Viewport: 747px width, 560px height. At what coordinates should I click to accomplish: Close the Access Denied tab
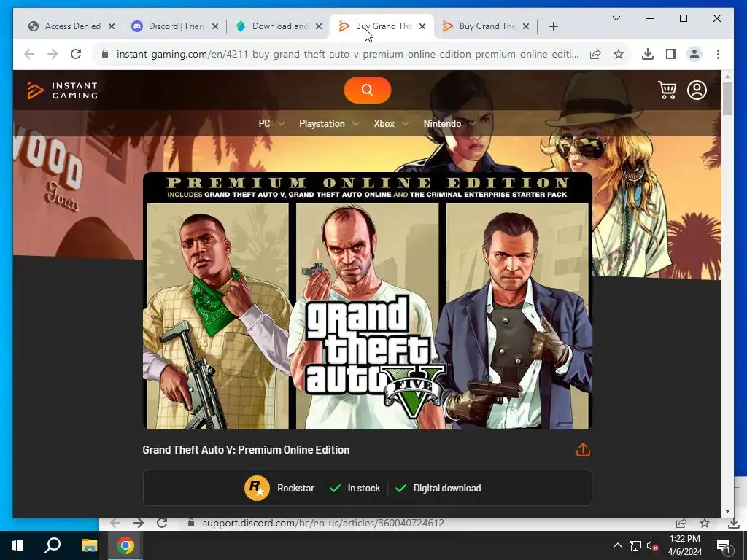112,26
